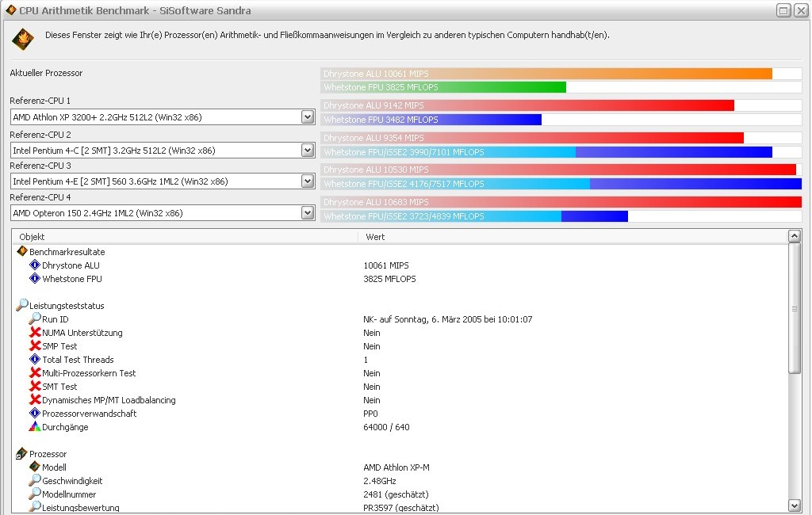Click the info icon beside Prozessorverwandschaft
The width and height of the screenshot is (812, 515).
point(35,413)
